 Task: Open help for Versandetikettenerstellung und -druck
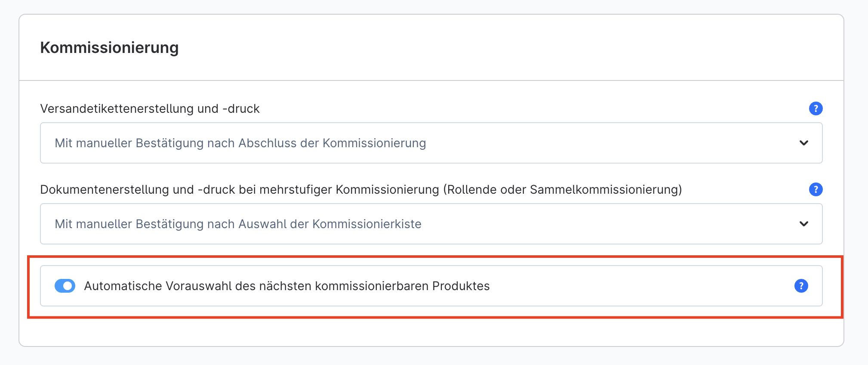[x=816, y=108]
